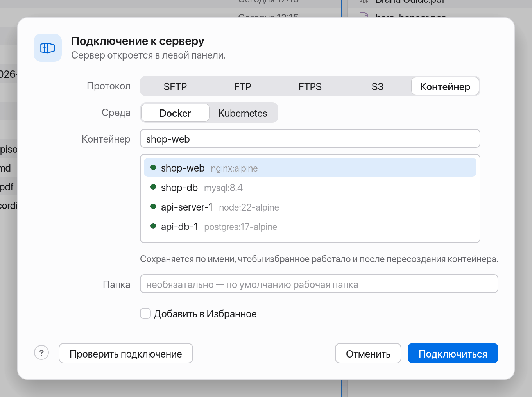Image resolution: width=532 pixels, height=397 pixels.
Task: Enable the Добавить в Избранное checkbox
Action: [x=145, y=313]
